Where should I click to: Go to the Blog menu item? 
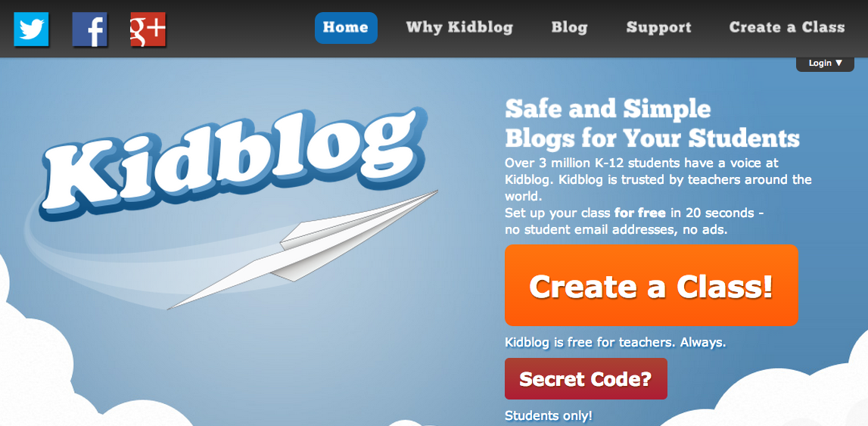point(570,27)
